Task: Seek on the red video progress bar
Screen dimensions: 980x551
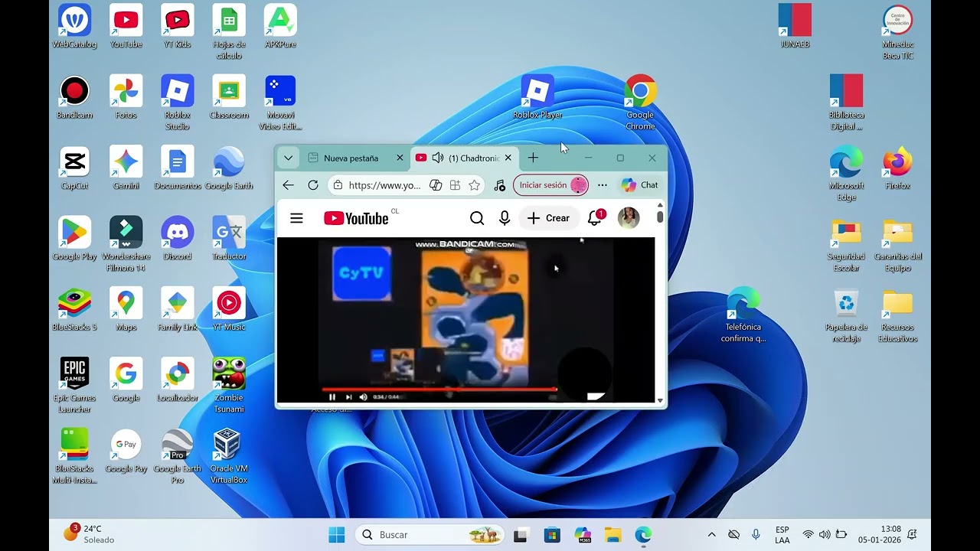Action: [x=439, y=390]
